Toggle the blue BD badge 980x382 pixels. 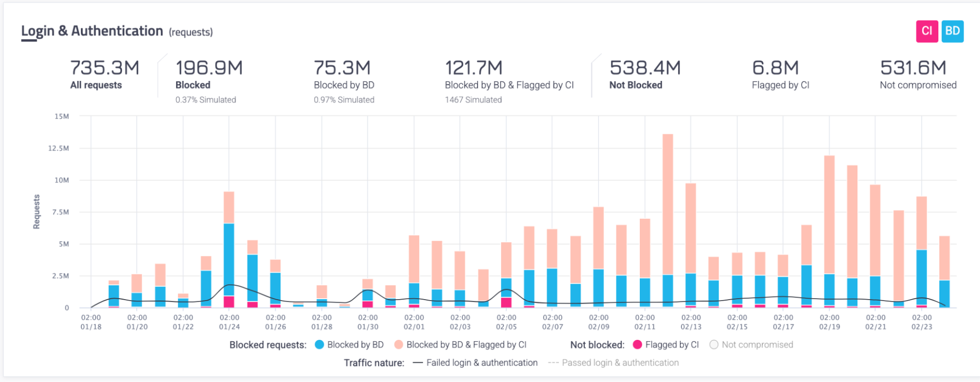(x=952, y=31)
